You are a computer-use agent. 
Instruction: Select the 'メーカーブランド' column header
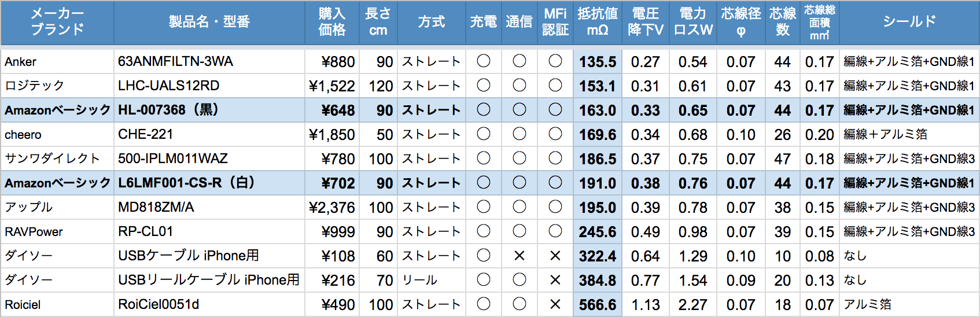click(57, 22)
